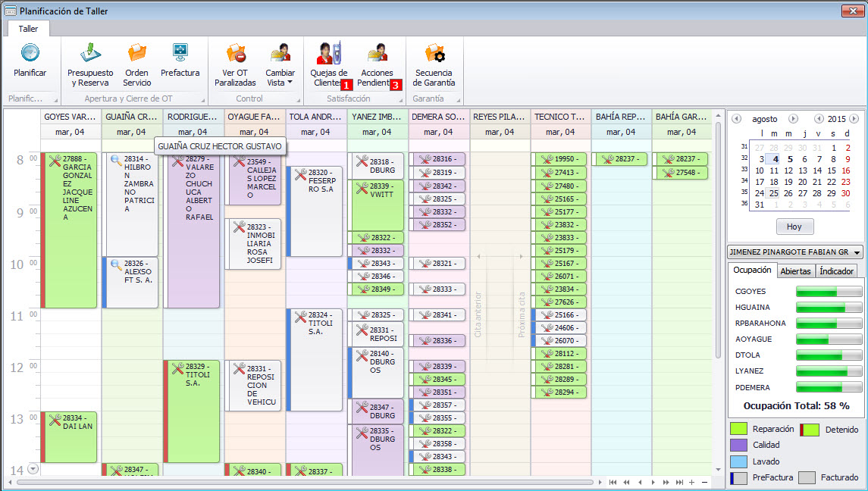Click the Prefactura icon

[x=180, y=53]
